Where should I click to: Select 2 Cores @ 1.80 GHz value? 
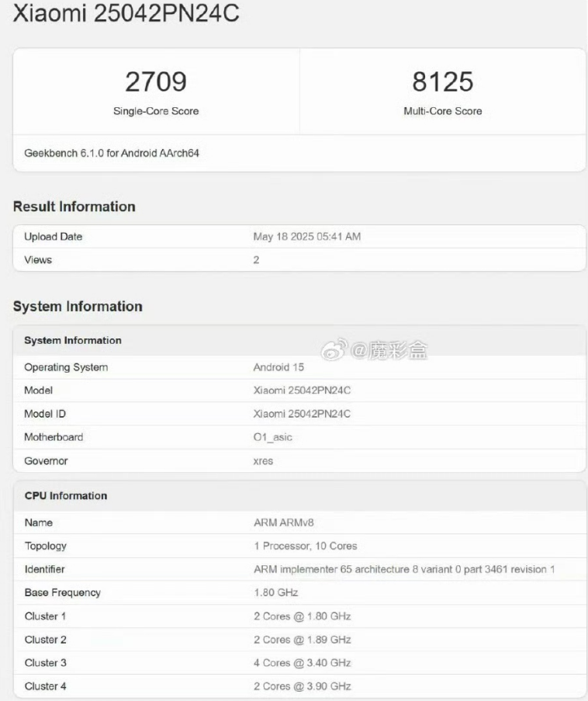(303, 616)
